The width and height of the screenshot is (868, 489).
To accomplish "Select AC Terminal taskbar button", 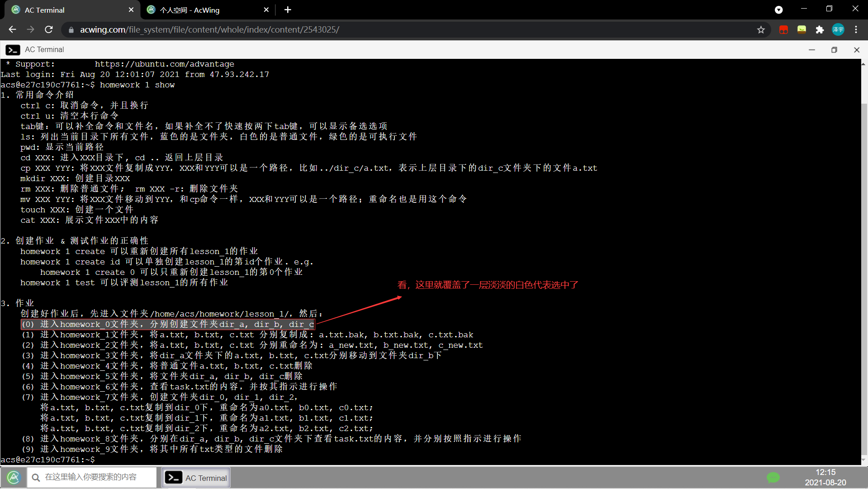I will pos(196,478).
